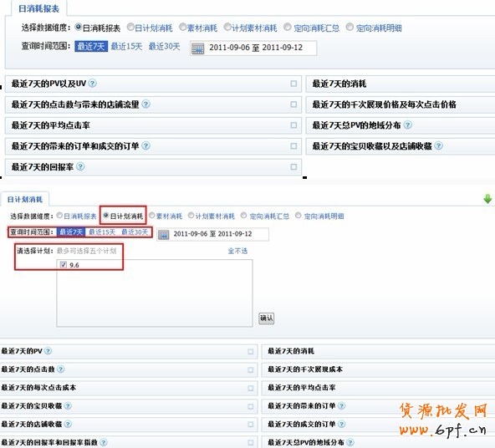
Task: Open calendar icon in 日计划消耗 section
Action: click(163, 235)
